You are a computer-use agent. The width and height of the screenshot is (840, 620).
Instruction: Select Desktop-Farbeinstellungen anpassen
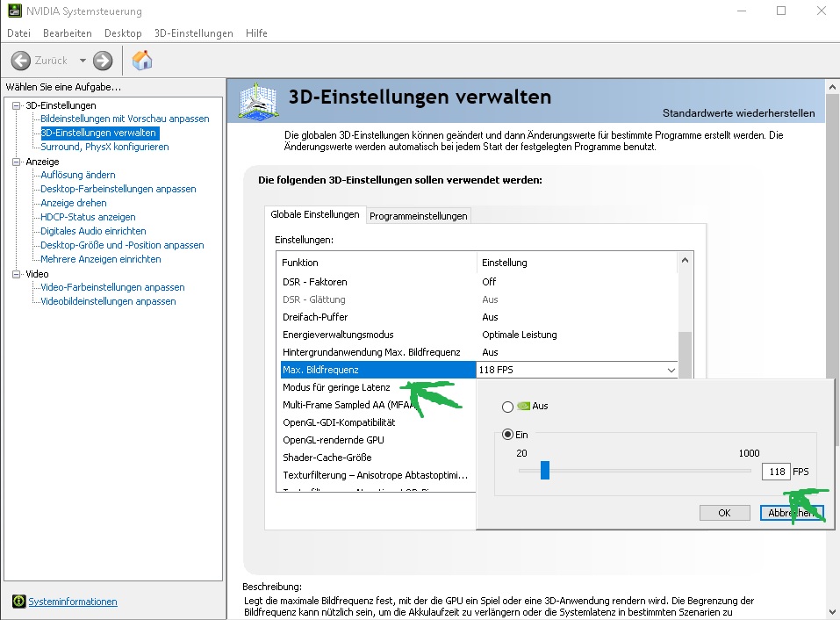pos(118,189)
